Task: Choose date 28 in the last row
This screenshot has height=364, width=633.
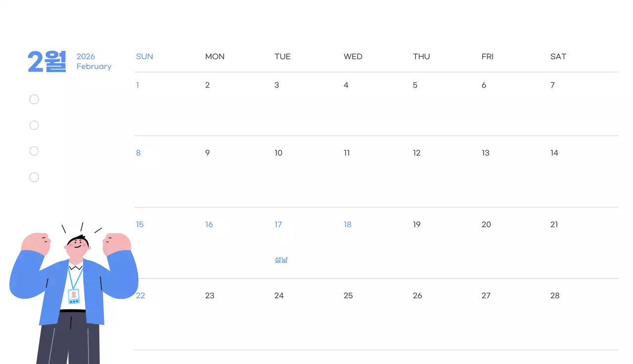Action: coord(554,296)
